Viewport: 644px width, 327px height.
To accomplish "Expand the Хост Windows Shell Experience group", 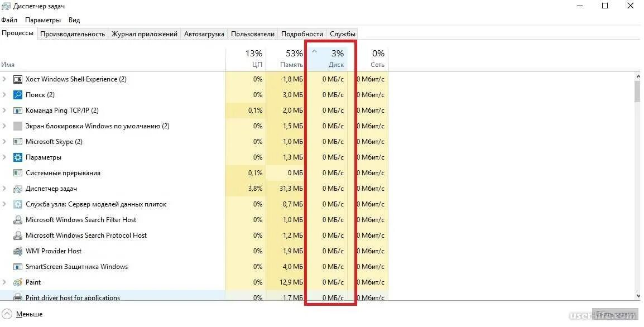I will (x=4, y=79).
